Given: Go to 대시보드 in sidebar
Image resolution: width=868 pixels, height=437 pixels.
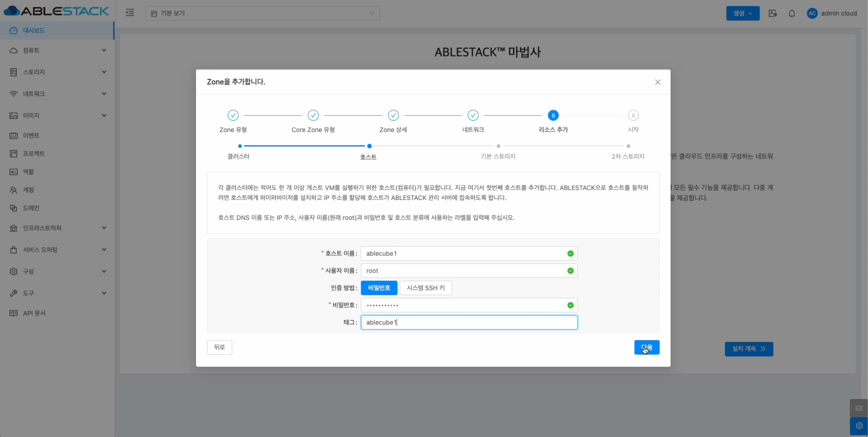Looking at the screenshot, I should [x=34, y=31].
